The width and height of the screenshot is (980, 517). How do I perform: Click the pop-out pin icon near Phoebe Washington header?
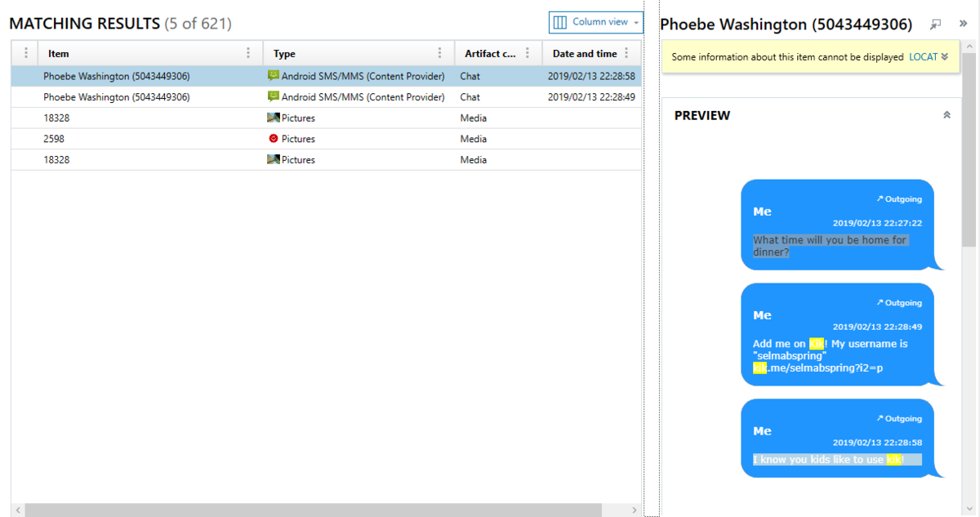tap(935, 25)
